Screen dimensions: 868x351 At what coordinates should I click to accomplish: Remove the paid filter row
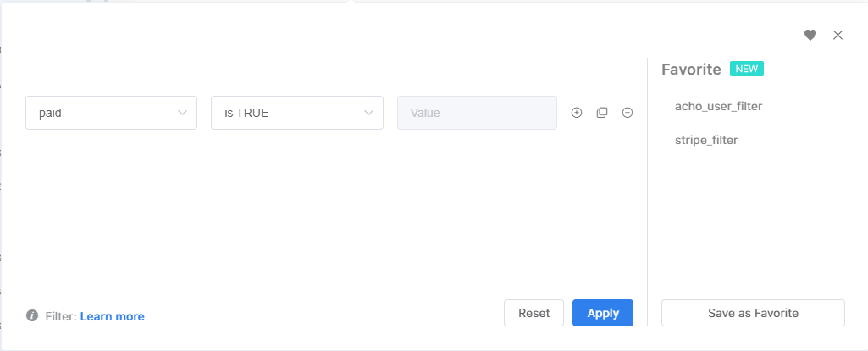(x=628, y=113)
